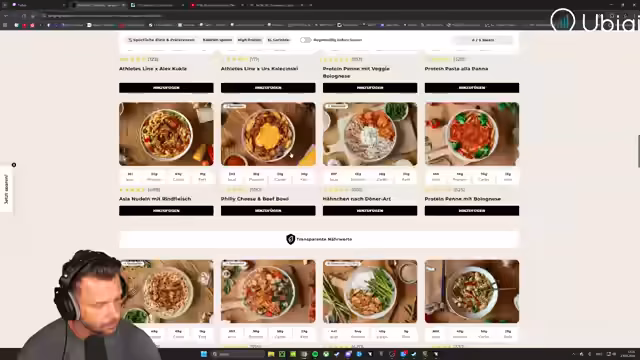Open the Hähnchen nach Döner-Art meal image

coord(370,134)
